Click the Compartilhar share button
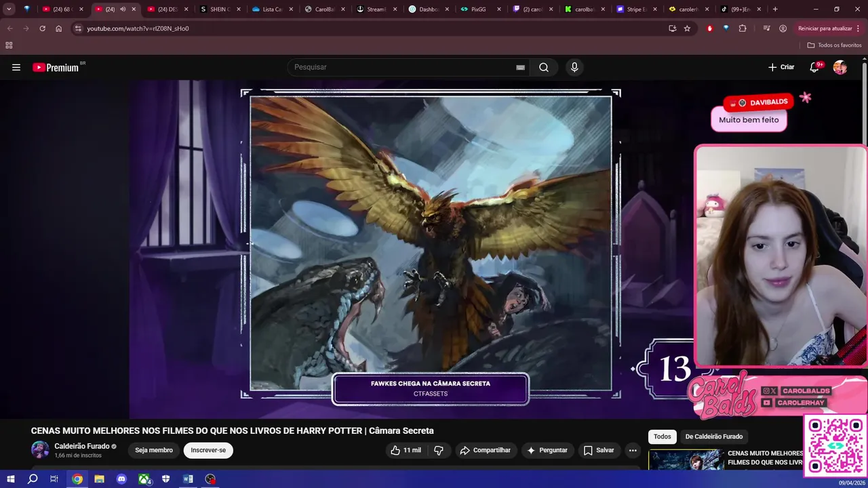Screen dimensions: 868x488 [485, 450]
